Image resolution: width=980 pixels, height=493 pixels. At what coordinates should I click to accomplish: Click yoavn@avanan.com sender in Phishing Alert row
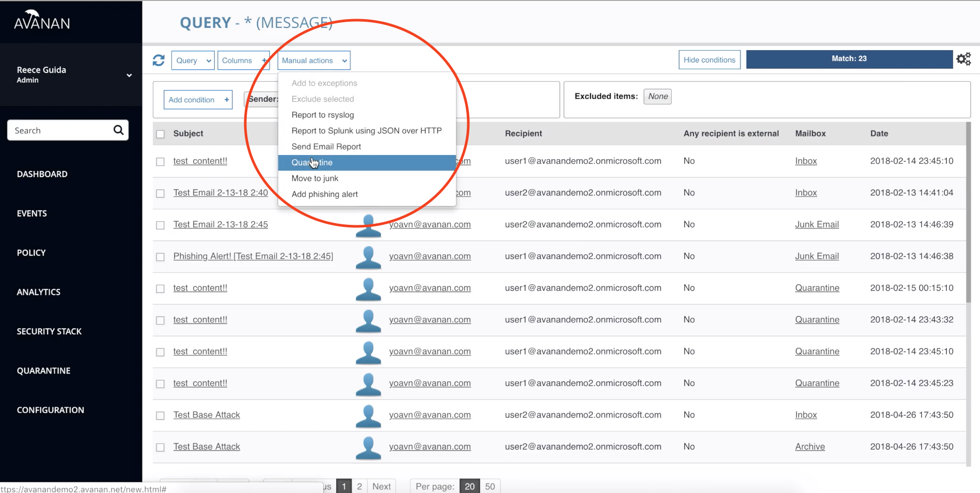(x=430, y=256)
